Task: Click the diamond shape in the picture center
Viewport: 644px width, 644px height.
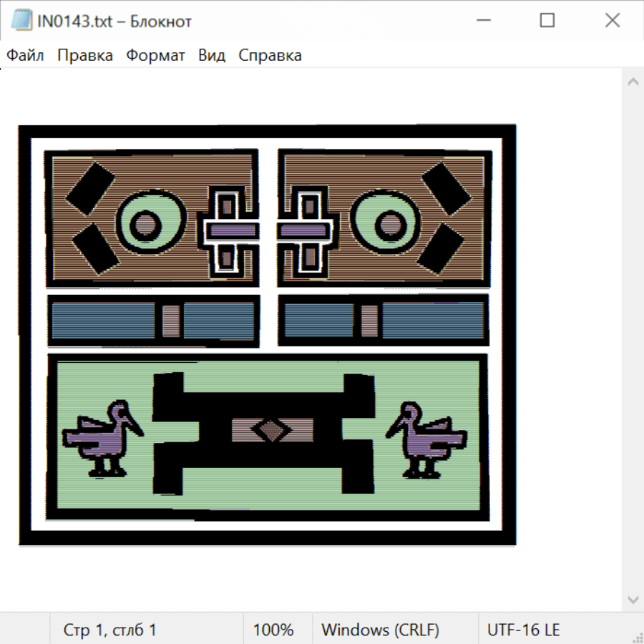Action: click(x=272, y=430)
